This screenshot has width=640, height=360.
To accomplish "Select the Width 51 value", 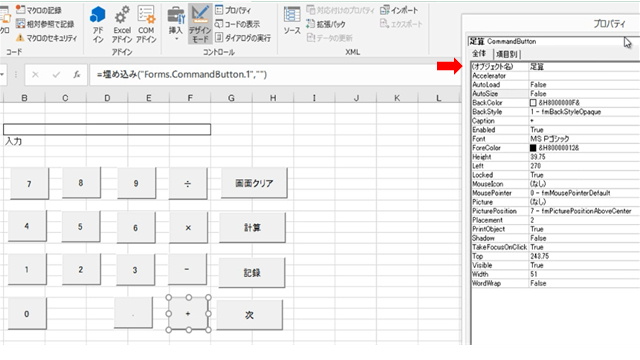I will [x=584, y=274].
